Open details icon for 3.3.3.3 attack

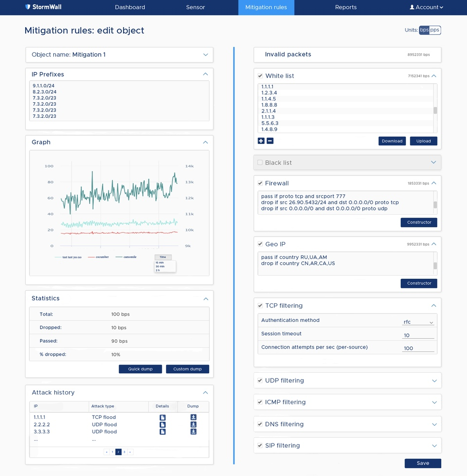163,431
